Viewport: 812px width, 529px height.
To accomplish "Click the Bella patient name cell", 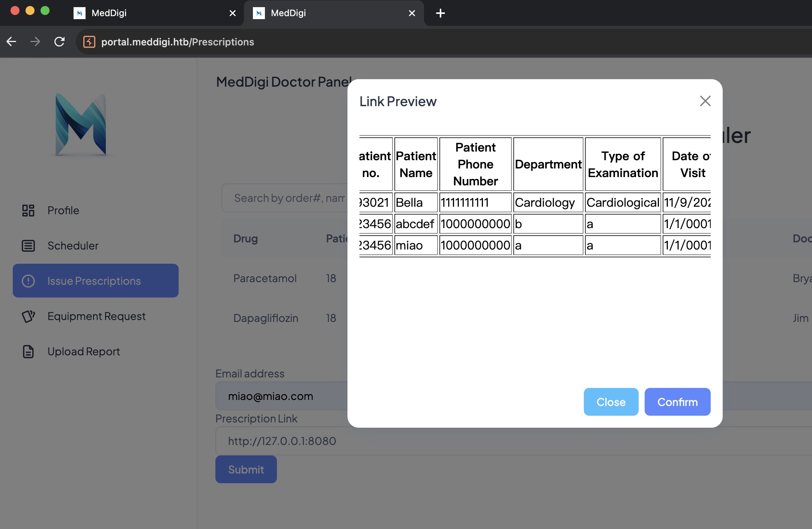I will point(415,203).
